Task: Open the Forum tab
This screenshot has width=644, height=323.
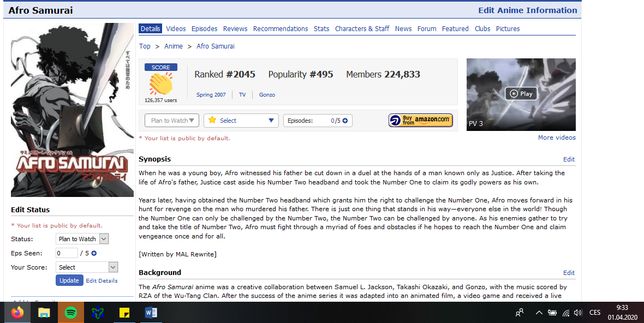Action: coord(427,29)
